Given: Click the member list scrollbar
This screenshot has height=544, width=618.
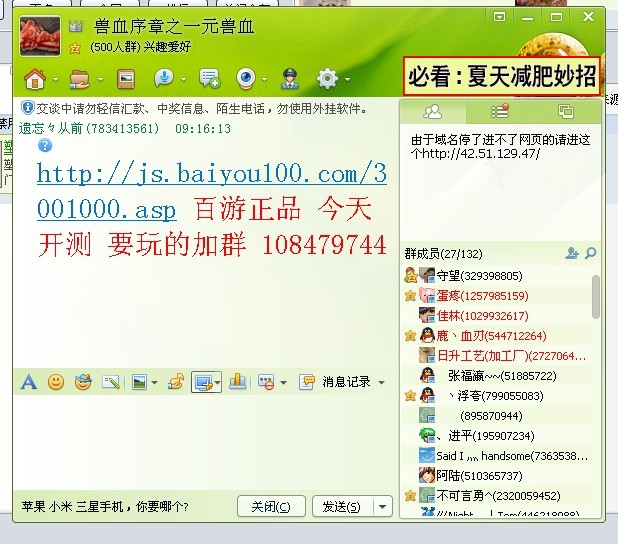Looking at the screenshot, I should click(x=596, y=297).
